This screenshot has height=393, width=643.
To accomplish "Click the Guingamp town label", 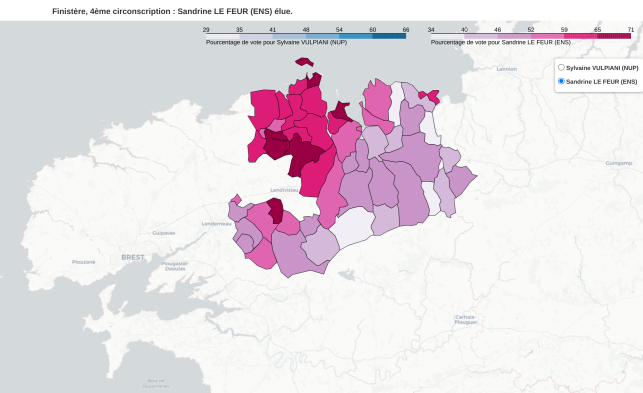I will (x=619, y=163).
